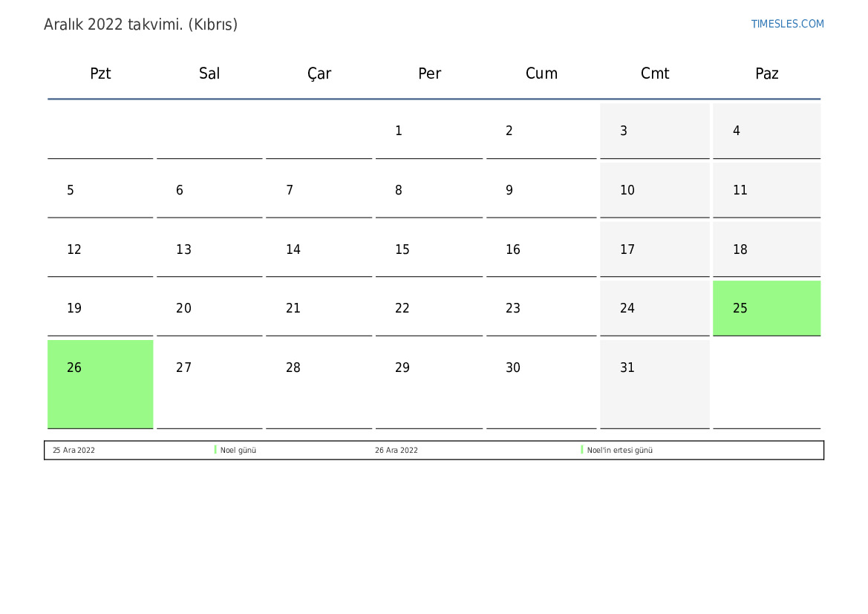Open the TIMESLES.COM link
This screenshot has height=614, width=868.
787,24
